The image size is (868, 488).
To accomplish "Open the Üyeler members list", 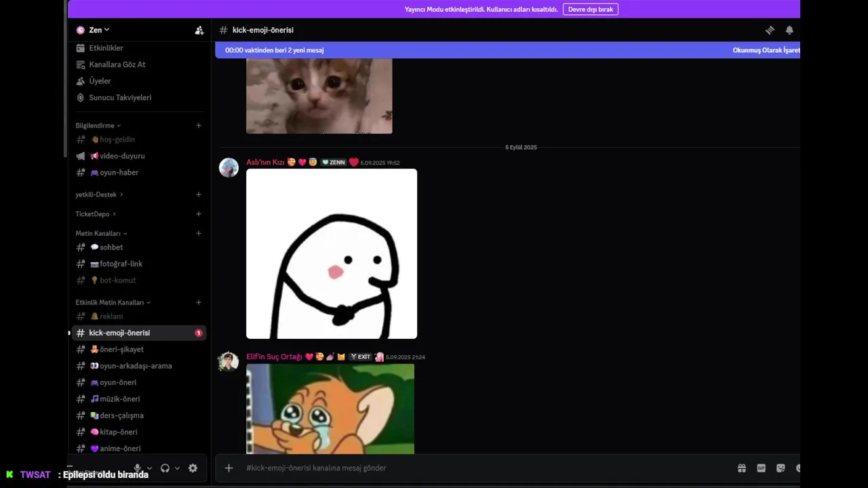I will click(x=100, y=81).
